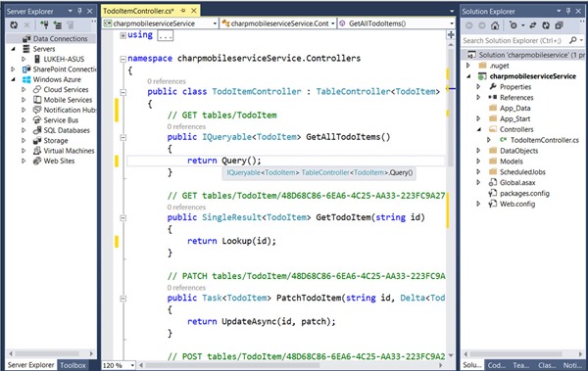Viewport: 588px width, 371px height.
Task: Click the Mobile Services icon
Action: coord(37,100)
